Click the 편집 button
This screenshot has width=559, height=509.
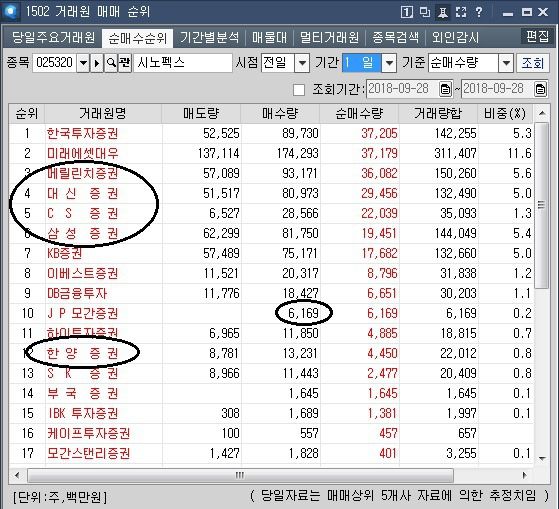[x=537, y=36]
